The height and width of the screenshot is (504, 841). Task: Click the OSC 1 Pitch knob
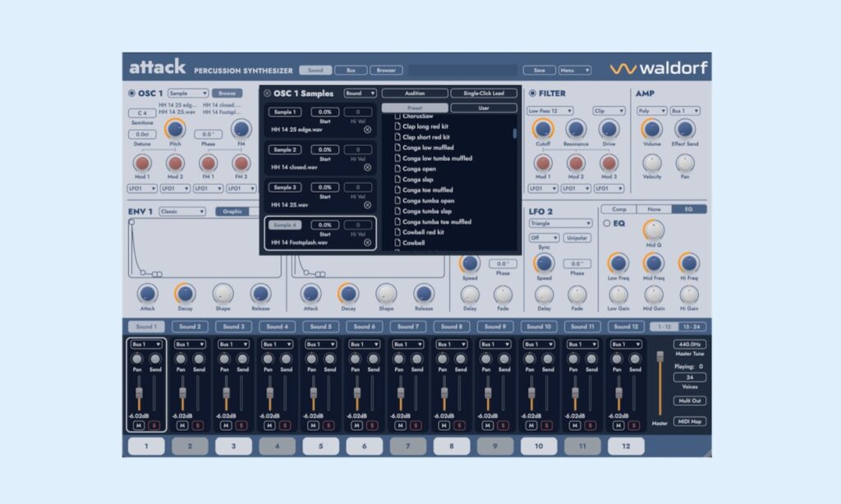click(175, 129)
